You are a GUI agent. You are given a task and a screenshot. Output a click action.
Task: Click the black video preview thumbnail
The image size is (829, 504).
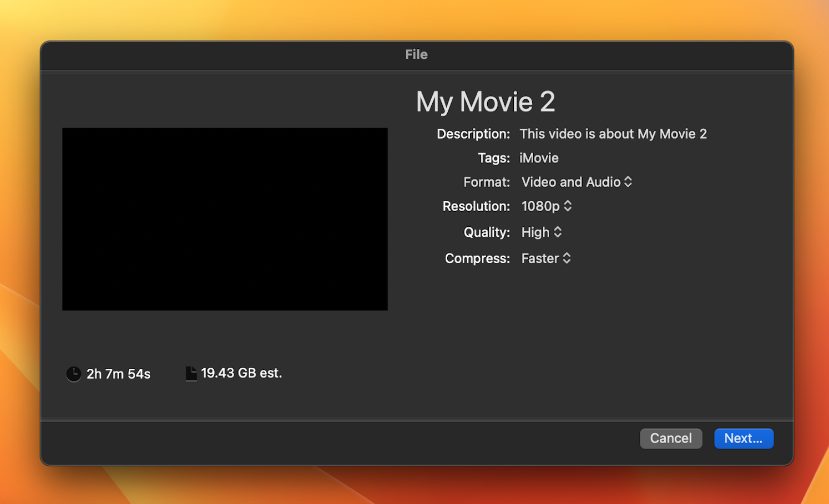[x=225, y=218]
